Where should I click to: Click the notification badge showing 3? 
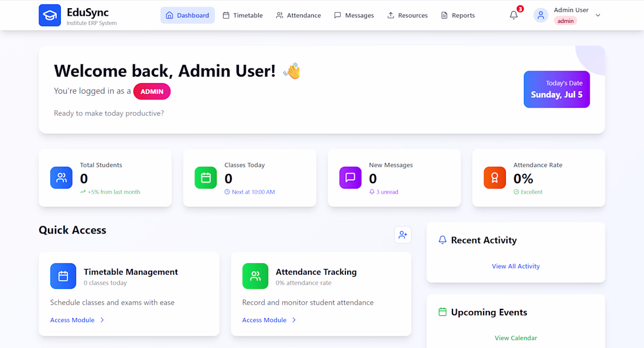pyautogui.click(x=520, y=9)
